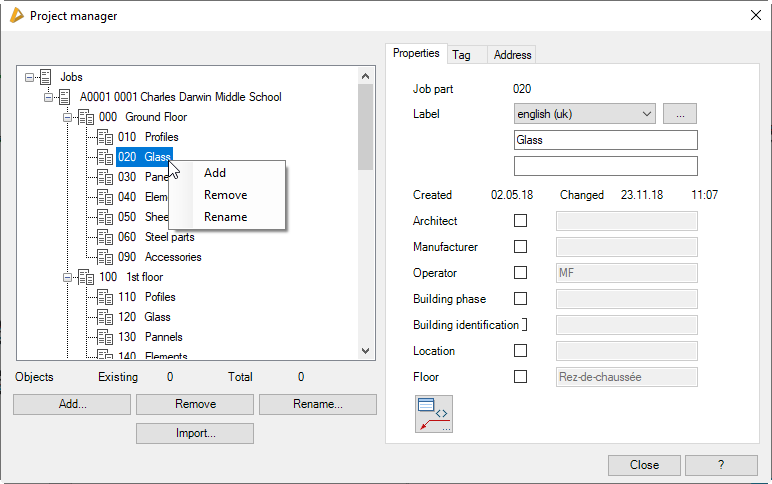Click the job properties icon button below Floor
Image resolution: width=772 pixels, height=484 pixels.
click(434, 414)
